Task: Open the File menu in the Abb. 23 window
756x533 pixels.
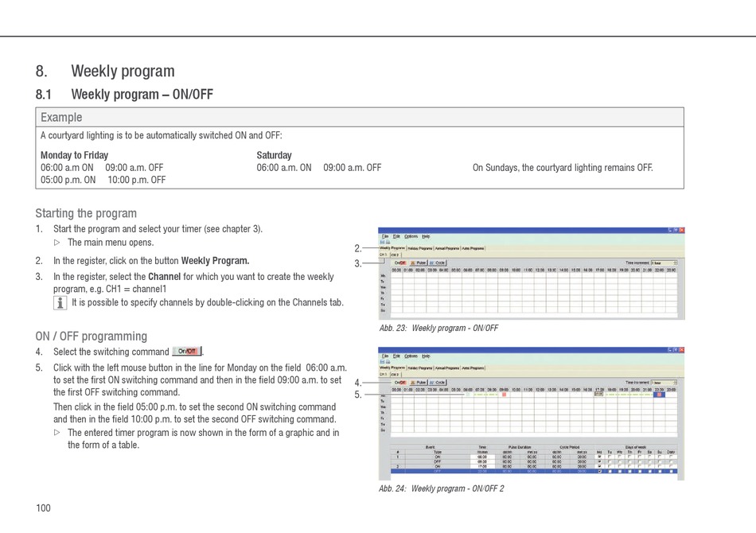Action: coord(385,236)
